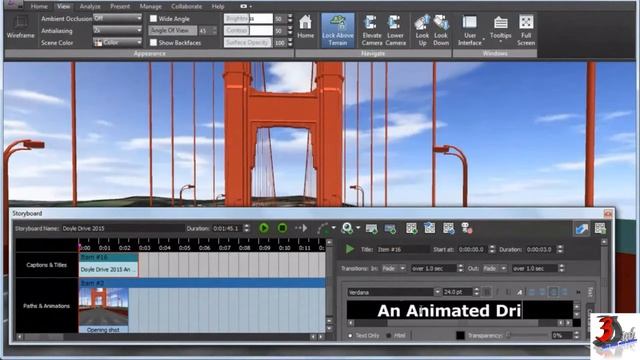Play caption Item #16 preview
640x360 pixels.
pos(349,249)
